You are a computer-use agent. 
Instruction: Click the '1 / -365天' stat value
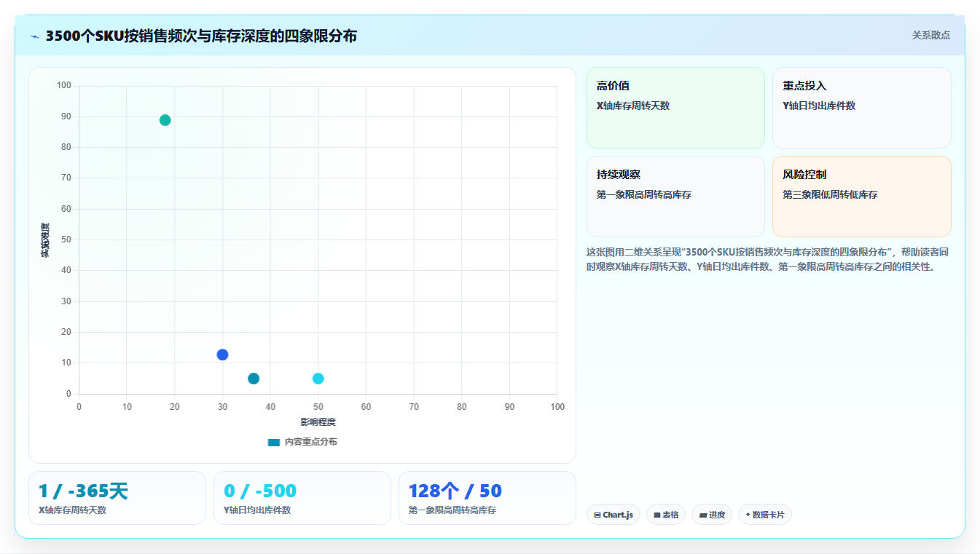83,491
